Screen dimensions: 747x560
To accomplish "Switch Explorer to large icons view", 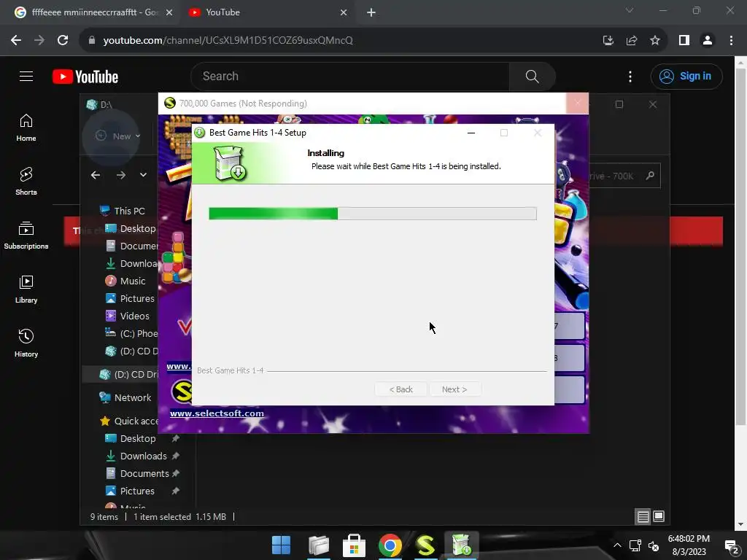I will click(659, 516).
